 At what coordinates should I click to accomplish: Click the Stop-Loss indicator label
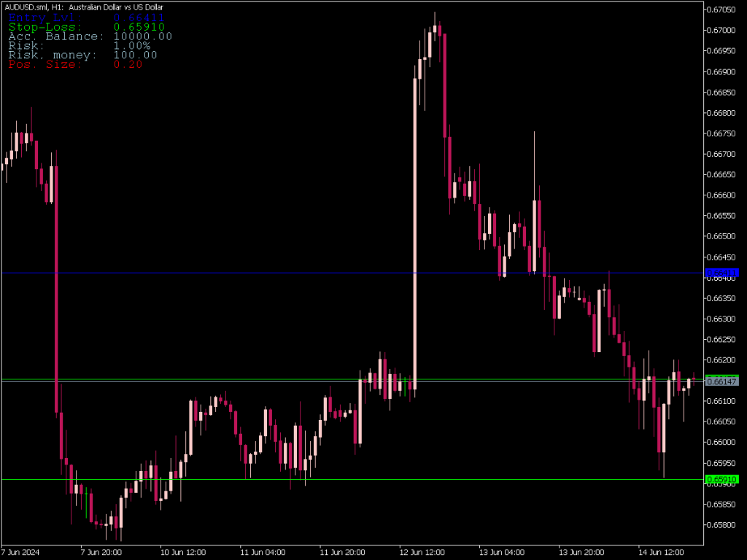click(x=44, y=27)
